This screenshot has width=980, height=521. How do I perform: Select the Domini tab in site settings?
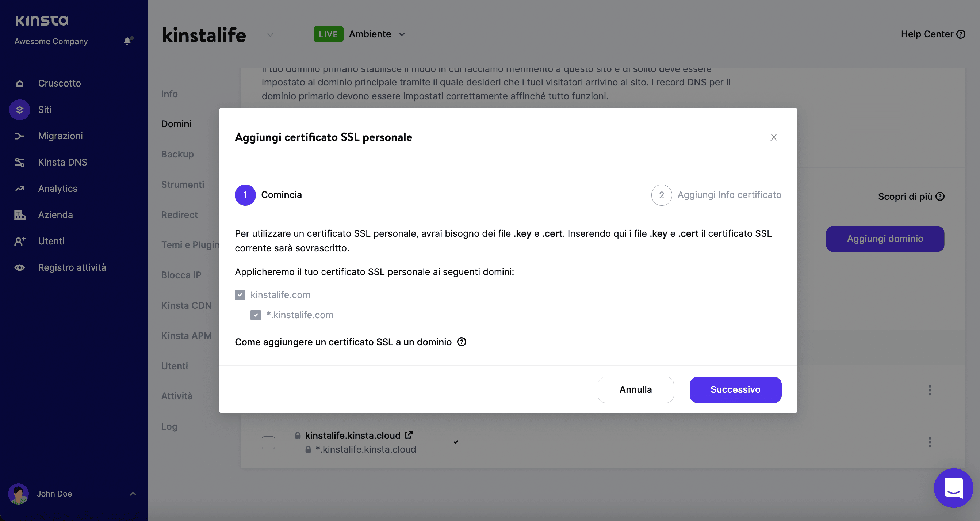click(176, 123)
